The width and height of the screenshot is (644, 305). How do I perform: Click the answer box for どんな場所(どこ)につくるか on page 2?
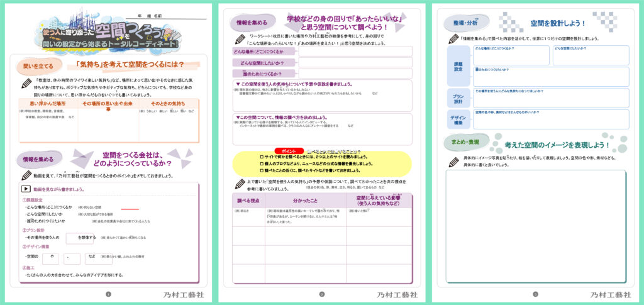point(355,52)
